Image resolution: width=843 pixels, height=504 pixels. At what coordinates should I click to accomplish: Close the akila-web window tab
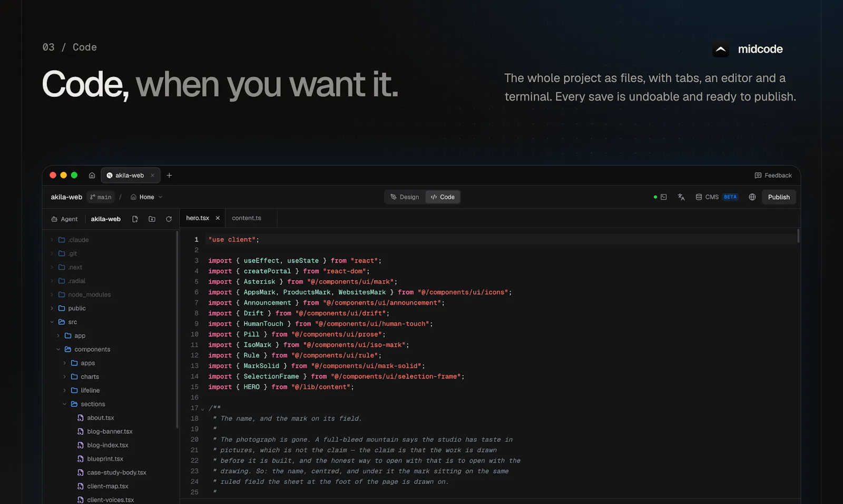coord(152,175)
